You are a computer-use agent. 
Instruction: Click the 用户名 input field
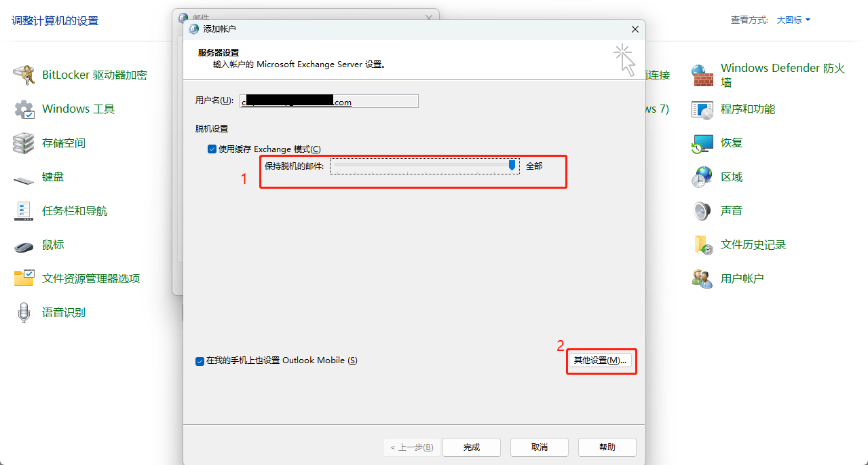click(x=329, y=101)
